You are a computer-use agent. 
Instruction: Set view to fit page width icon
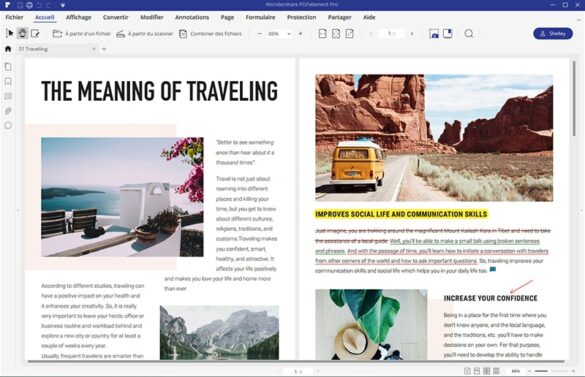(350, 34)
